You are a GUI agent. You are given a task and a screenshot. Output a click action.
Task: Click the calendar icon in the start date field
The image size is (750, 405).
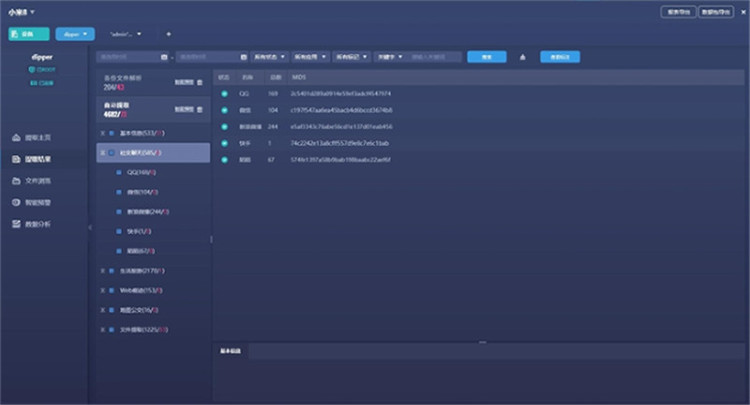point(164,57)
